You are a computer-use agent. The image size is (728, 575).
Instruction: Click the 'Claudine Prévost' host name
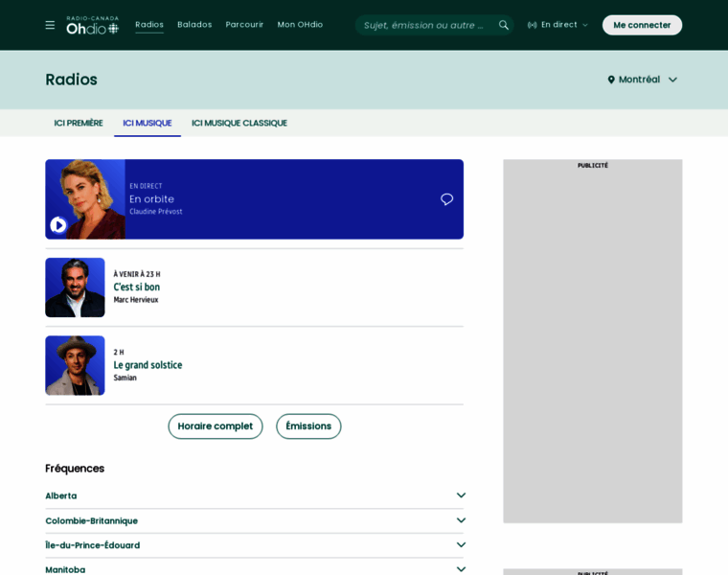[x=156, y=212]
